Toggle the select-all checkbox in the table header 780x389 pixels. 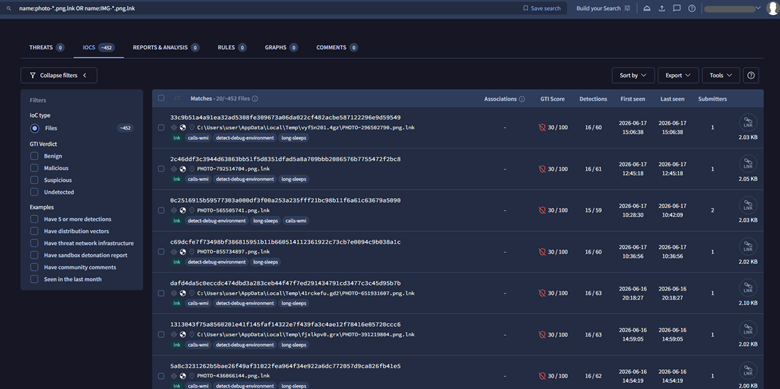(x=161, y=98)
